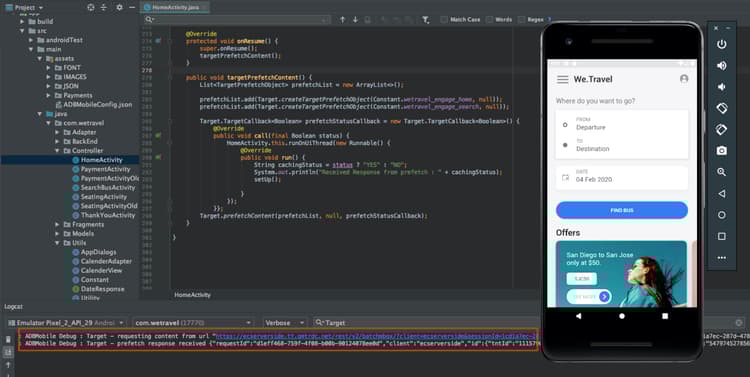Click the emulator zoom magnifier icon
750x377 pixels.
point(721,172)
